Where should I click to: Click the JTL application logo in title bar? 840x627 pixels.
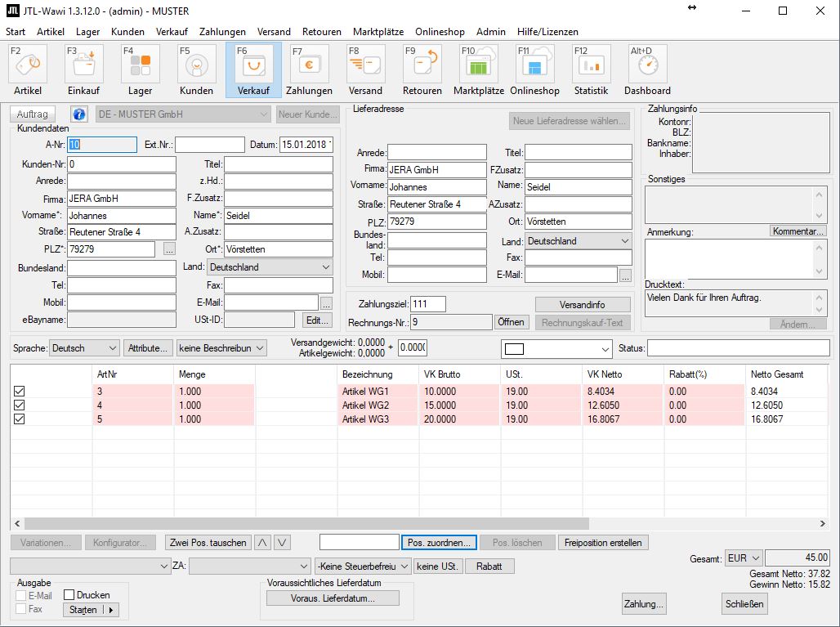[x=13, y=11]
